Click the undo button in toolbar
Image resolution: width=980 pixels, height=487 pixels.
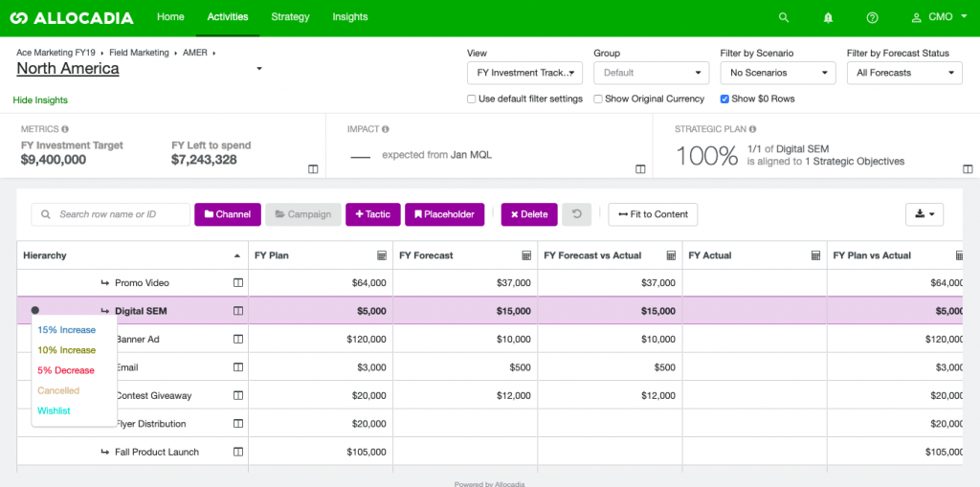point(577,213)
